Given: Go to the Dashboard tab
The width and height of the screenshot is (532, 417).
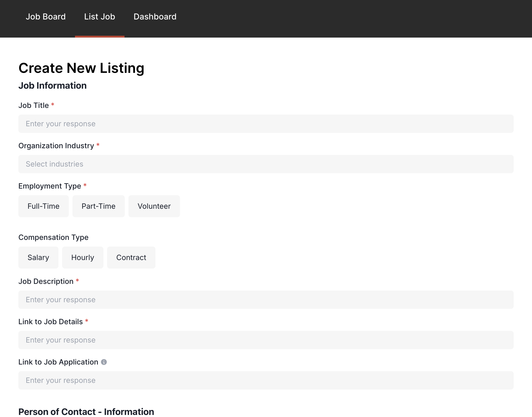Looking at the screenshot, I should [155, 16].
